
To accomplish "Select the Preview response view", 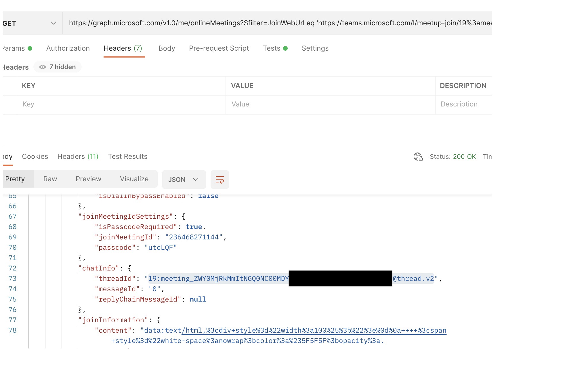I will pos(88,179).
